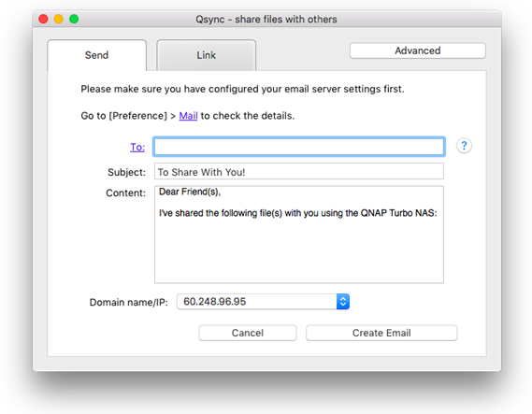Click the Qsync window title bar
The height and width of the screenshot is (414, 532).
[266, 19]
